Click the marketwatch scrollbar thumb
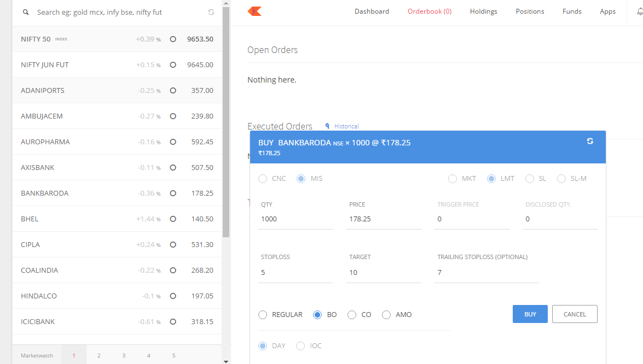Image resolution: width=643 pixels, height=364 pixels. pos(226,122)
